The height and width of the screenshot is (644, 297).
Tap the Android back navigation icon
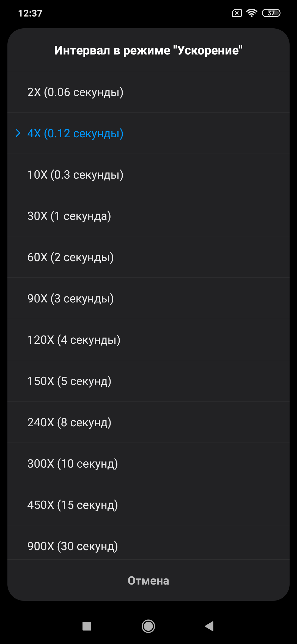point(210,626)
